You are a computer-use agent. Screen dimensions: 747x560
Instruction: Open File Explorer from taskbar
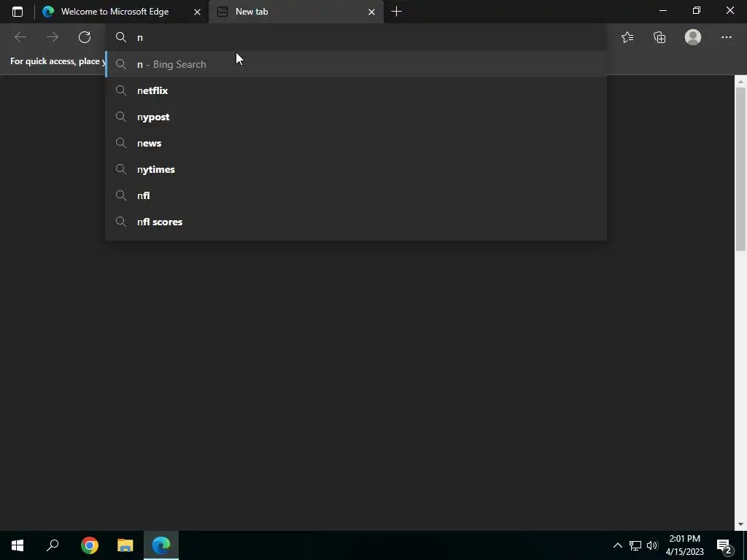click(x=125, y=545)
